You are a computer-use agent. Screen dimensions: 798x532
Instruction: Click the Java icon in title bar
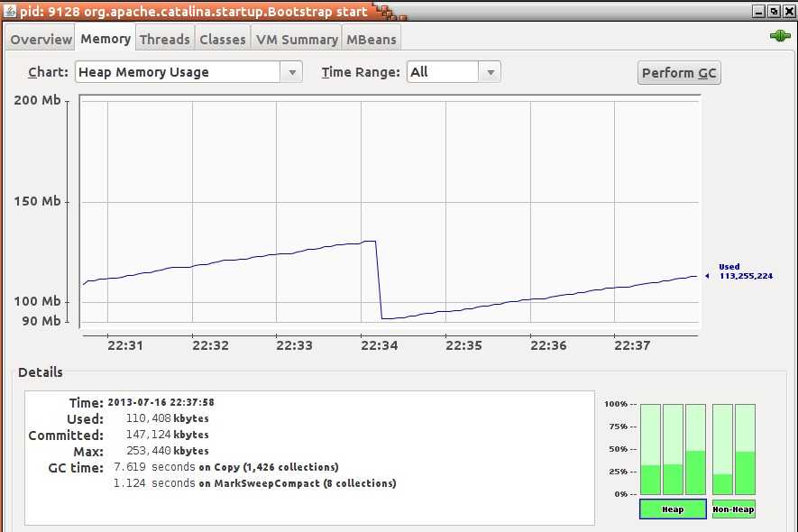(x=10, y=11)
